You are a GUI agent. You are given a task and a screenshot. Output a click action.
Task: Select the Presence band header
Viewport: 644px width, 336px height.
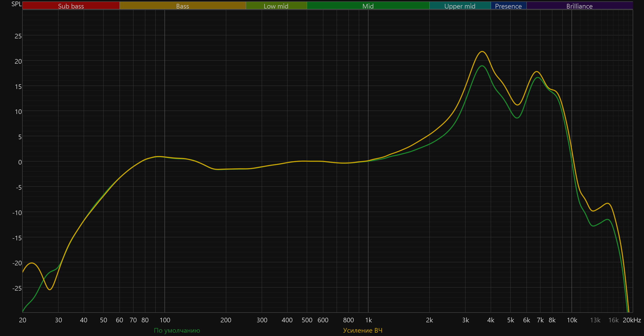508,6
